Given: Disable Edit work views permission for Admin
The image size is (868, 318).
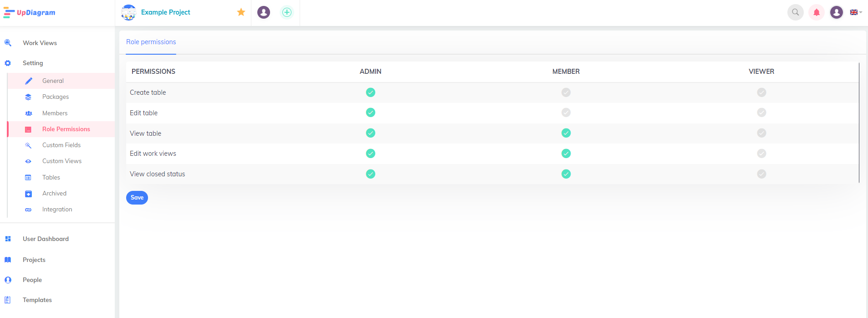Looking at the screenshot, I should (x=370, y=154).
